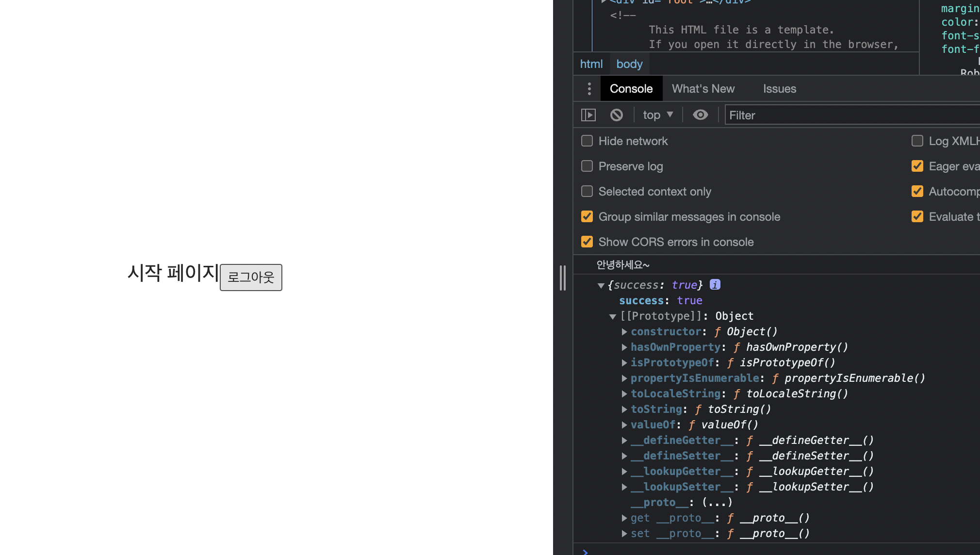Toggle the console sidebar panel icon
The image size is (980, 555).
(588, 115)
